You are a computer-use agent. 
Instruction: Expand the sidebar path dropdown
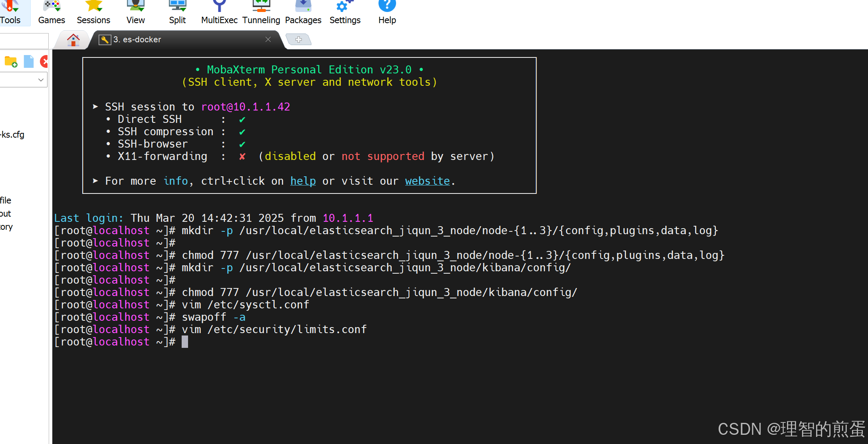(x=41, y=80)
